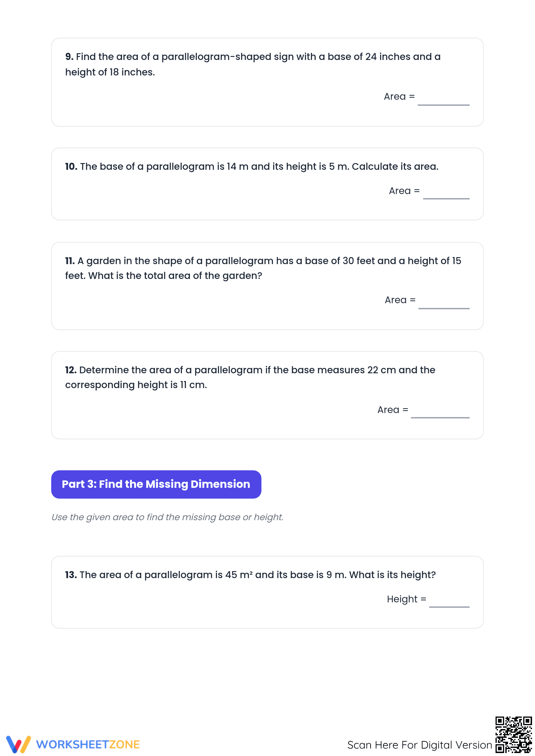Image resolution: width=535 pixels, height=756 pixels.
Task: Click the Area answer blank for question 12
Action: pyautogui.click(x=440, y=413)
